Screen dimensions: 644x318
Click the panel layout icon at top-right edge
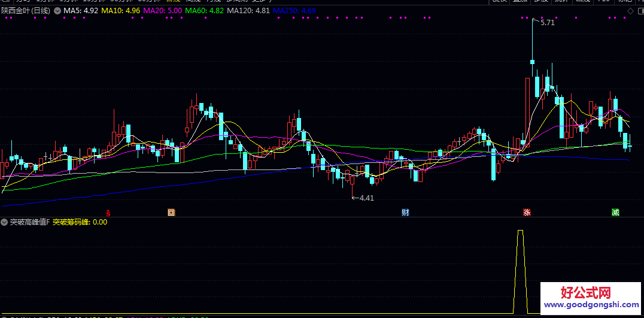639,11
